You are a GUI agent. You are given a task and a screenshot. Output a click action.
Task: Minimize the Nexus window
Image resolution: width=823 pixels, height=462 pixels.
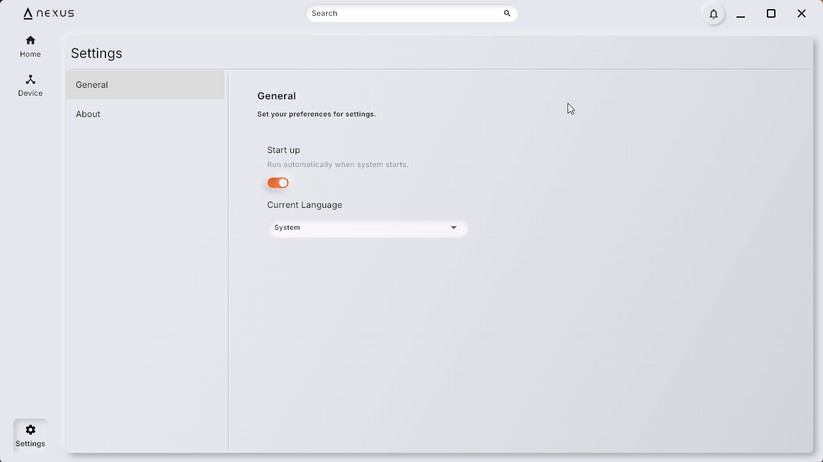pos(741,14)
